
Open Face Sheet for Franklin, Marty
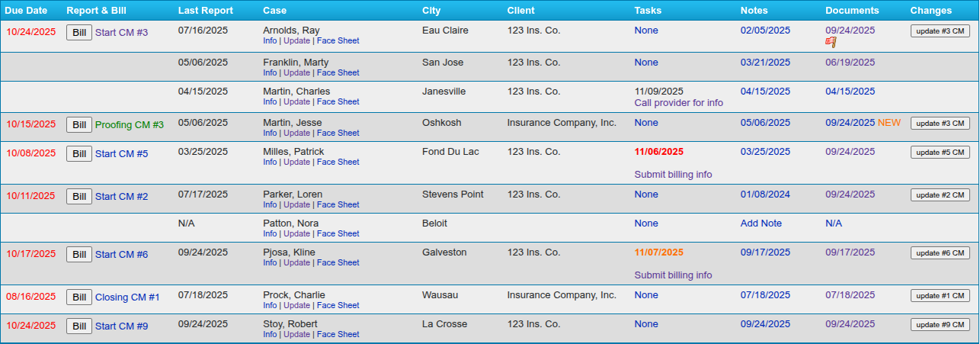coord(338,73)
